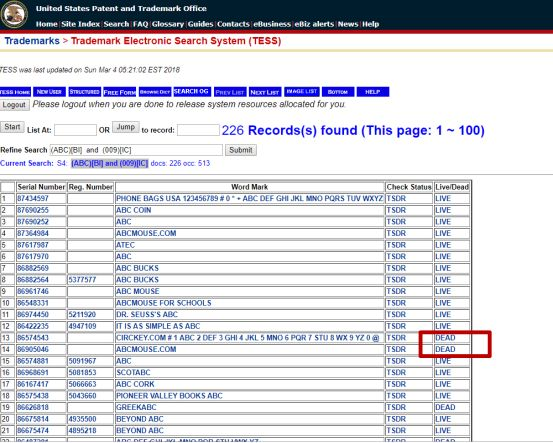This screenshot has width=553, height=443.
Task: Open Help in top navigation
Action: (371, 24)
